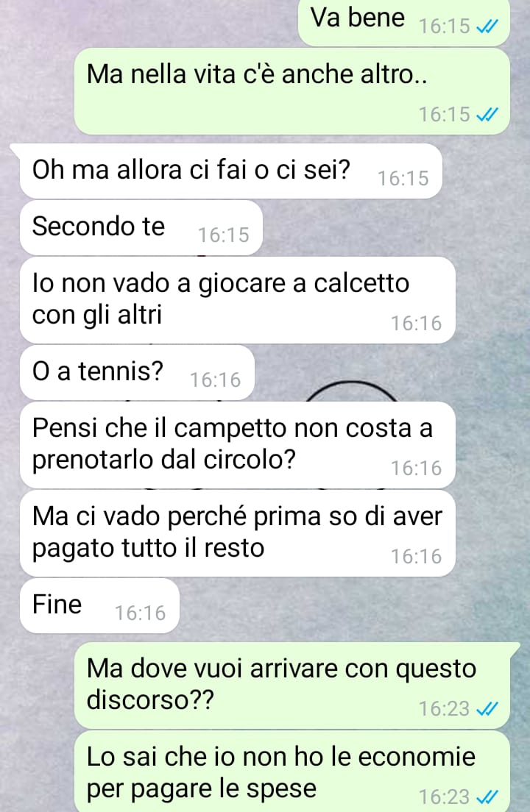Tap blue checkmarks on 'Ma dove vuoi arrivare' message
This screenshot has height=812, width=530.
[487, 708]
